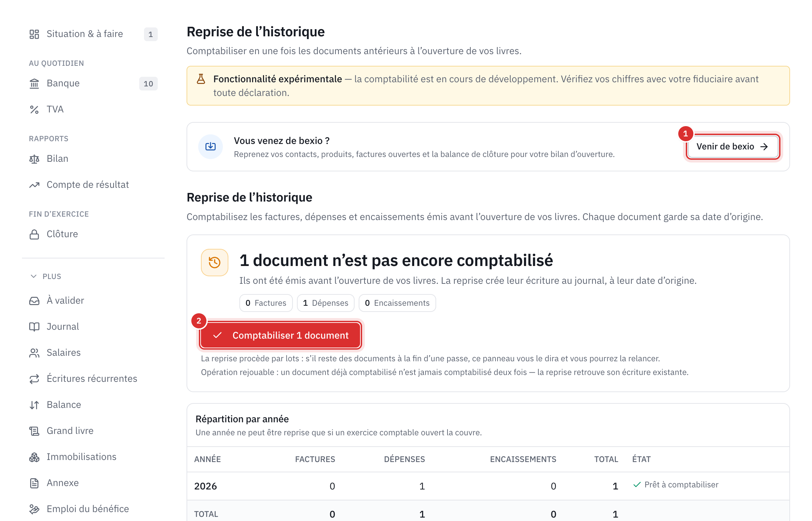Select the 1 Dépenses chip
The image size is (812, 521).
[x=326, y=303]
